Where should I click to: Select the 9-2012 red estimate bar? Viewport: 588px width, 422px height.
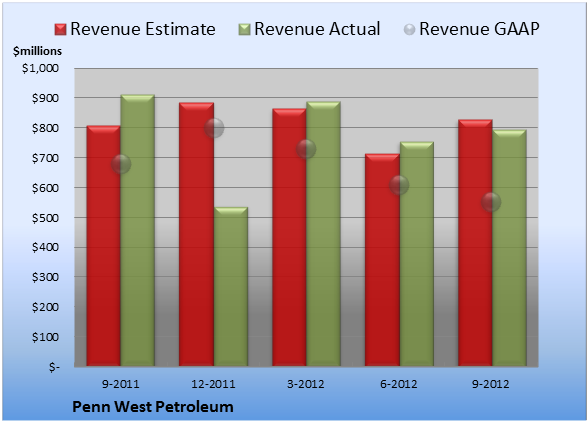[475, 243]
